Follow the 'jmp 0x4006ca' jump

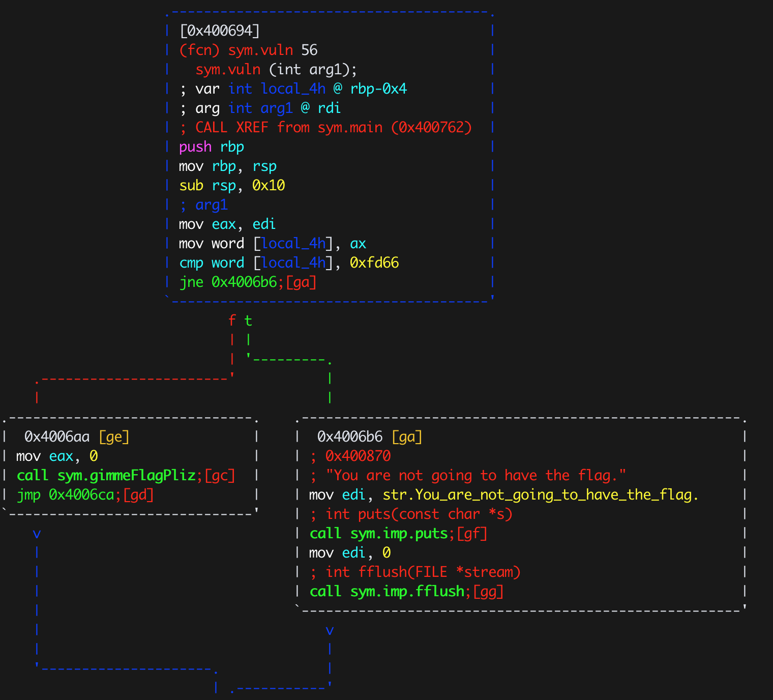66,494
